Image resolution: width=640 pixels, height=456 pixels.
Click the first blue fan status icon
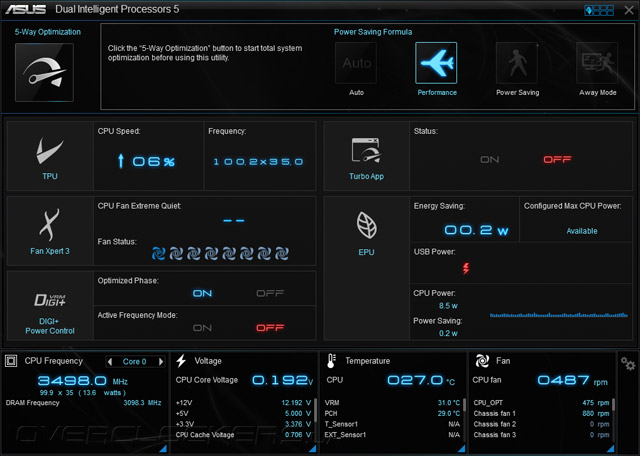coord(158,254)
